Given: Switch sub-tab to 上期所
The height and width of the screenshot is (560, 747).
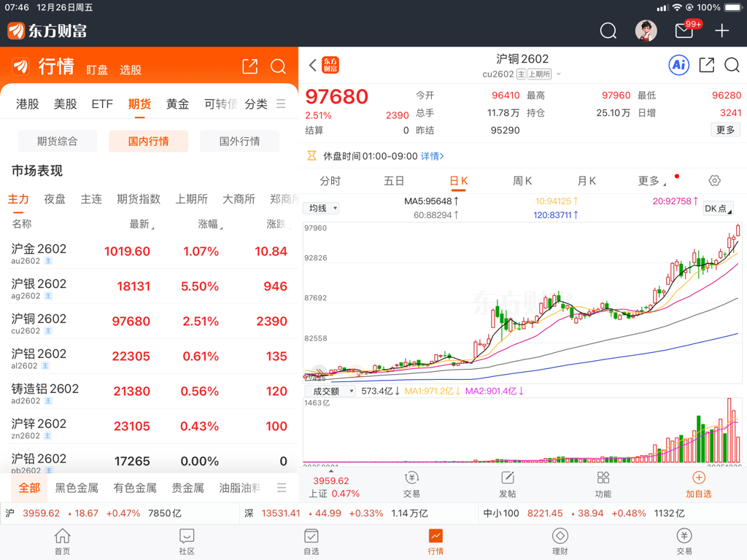Looking at the screenshot, I should click(192, 199).
